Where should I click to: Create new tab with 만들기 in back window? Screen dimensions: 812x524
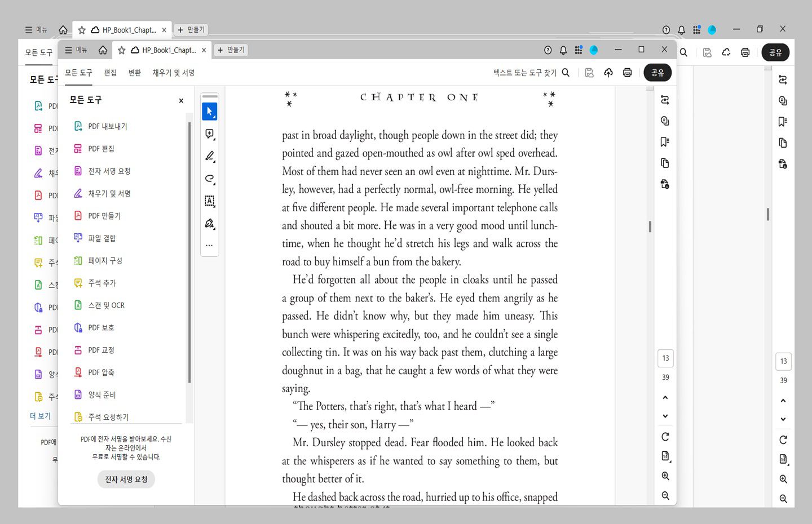click(191, 30)
